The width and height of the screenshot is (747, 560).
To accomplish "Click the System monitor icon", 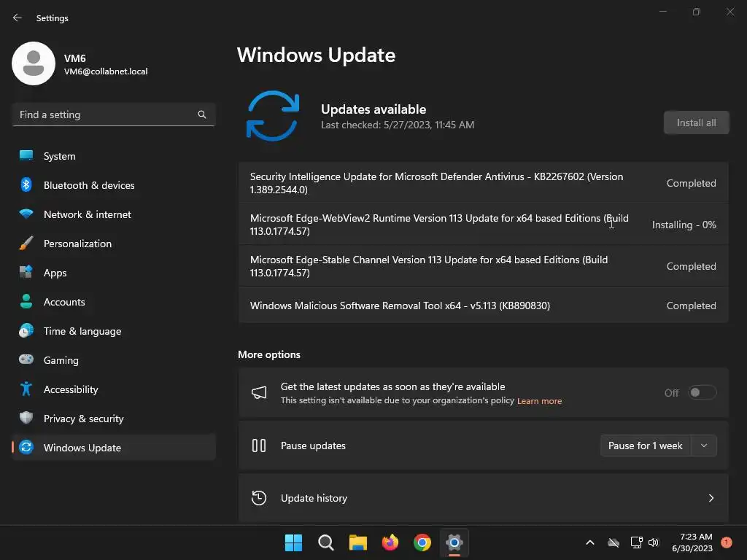I will coord(26,156).
